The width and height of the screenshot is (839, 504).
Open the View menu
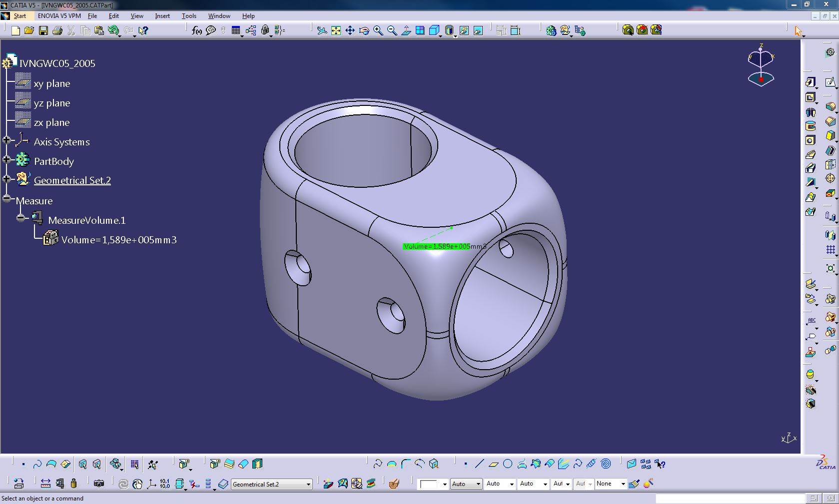[137, 16]
